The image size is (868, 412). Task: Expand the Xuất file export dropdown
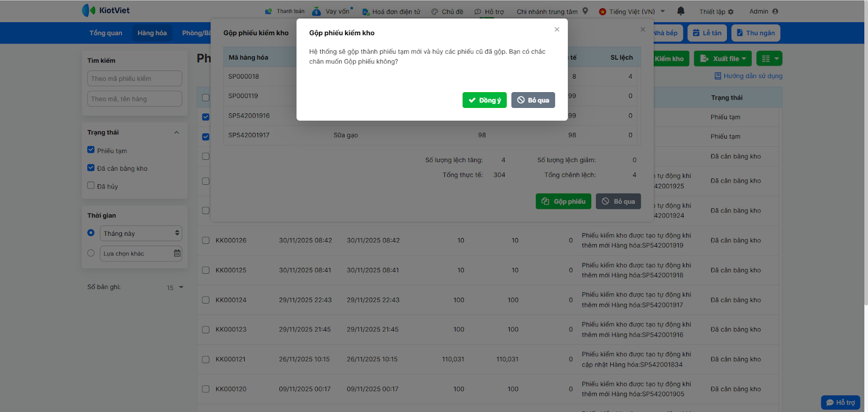723,59
